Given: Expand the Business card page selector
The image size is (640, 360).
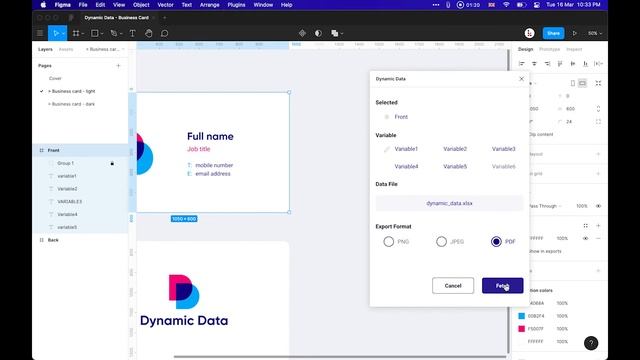Looking at the screenshot, I should click(x=105, y=49).
